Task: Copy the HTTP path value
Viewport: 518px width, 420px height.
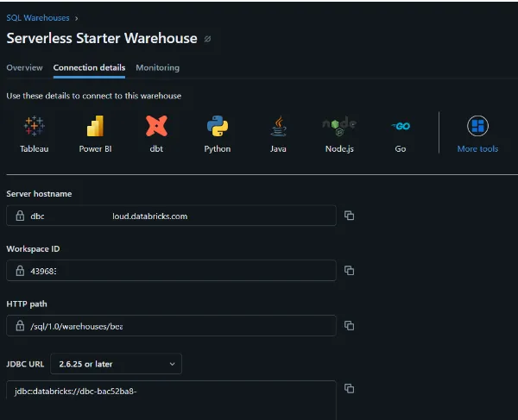Action: coord(349,326)
